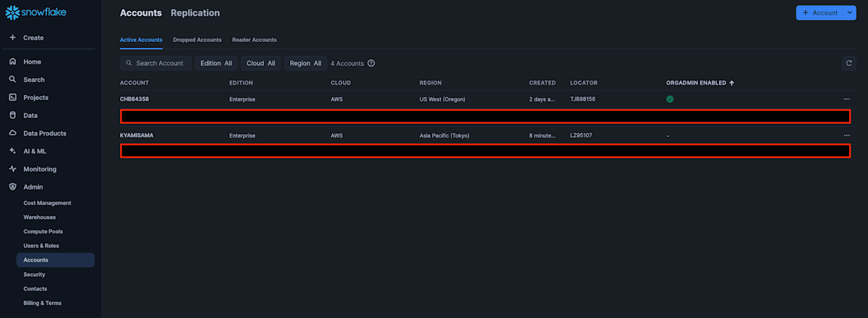The width and height of the screenshot is (868, 318).
Task: Go to Cost Management
Action: (48, 204)
